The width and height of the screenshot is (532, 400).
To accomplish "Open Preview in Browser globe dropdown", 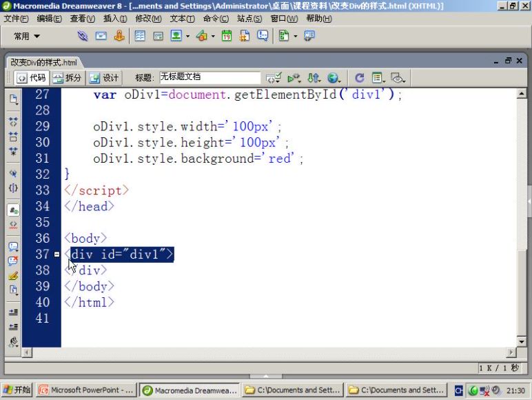I will [334, 78].
